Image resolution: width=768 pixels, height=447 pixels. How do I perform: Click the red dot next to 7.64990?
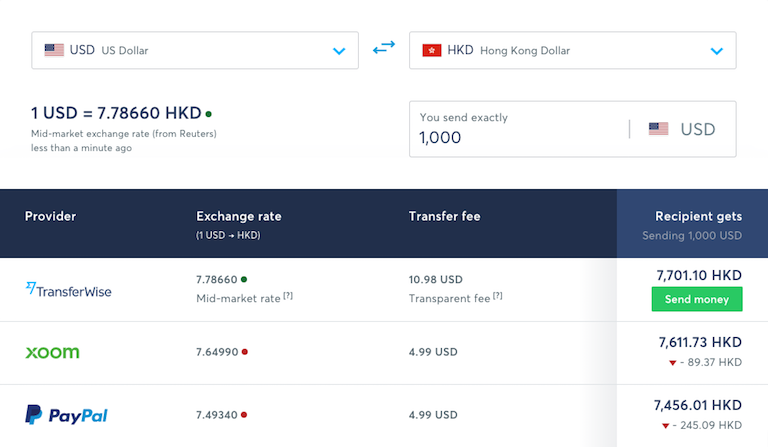coord(244,352)
